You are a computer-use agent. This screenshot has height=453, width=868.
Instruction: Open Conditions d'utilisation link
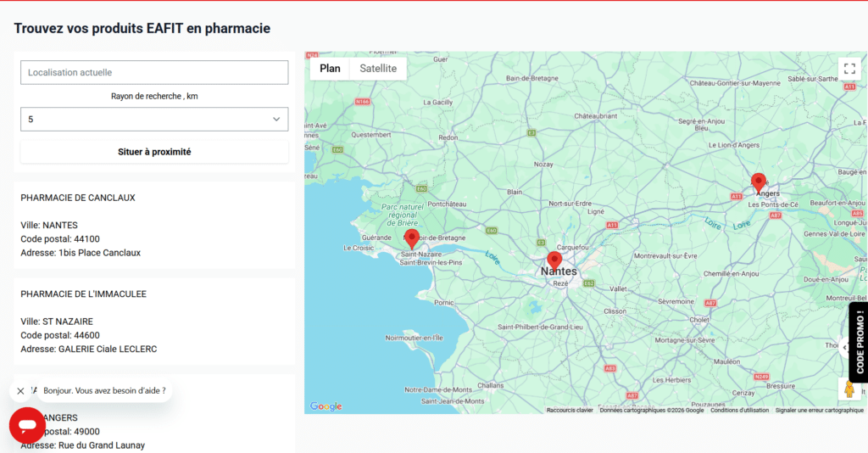click(x=739, y=410)
